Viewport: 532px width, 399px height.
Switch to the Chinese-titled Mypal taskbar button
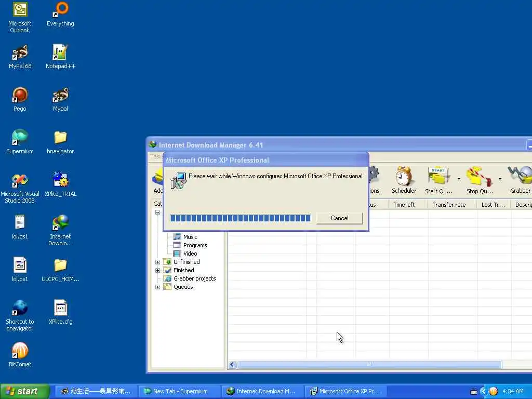[x=96, y=391]
